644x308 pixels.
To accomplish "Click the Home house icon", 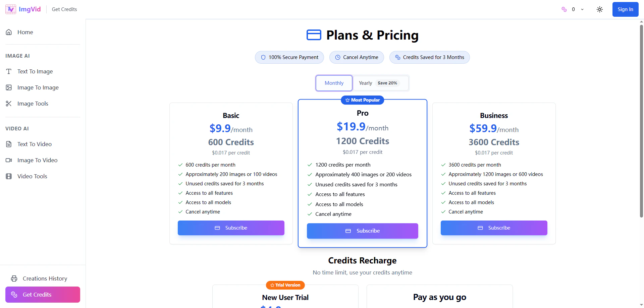I will click(9, 32).
